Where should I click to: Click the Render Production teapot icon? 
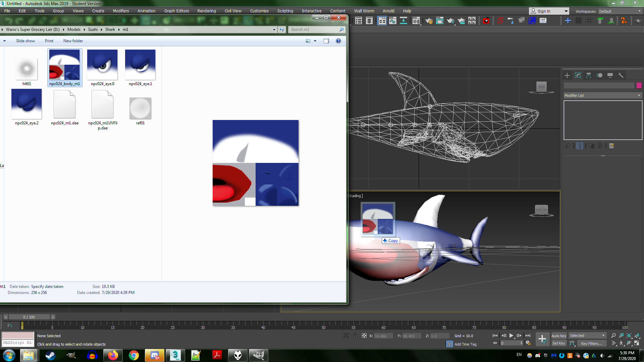click(x=450, y=21)
